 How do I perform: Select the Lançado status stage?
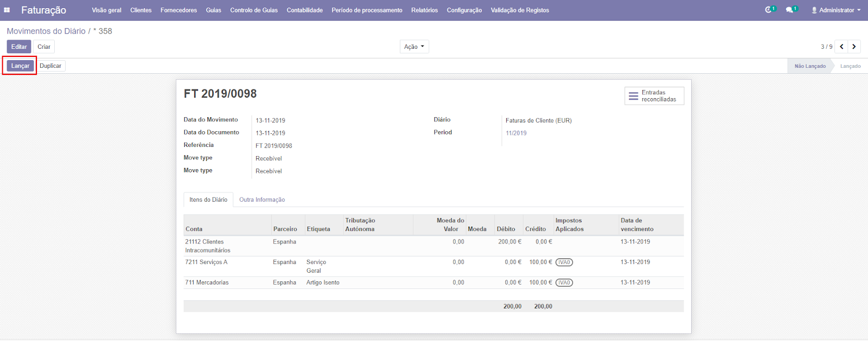pos(850,66)
